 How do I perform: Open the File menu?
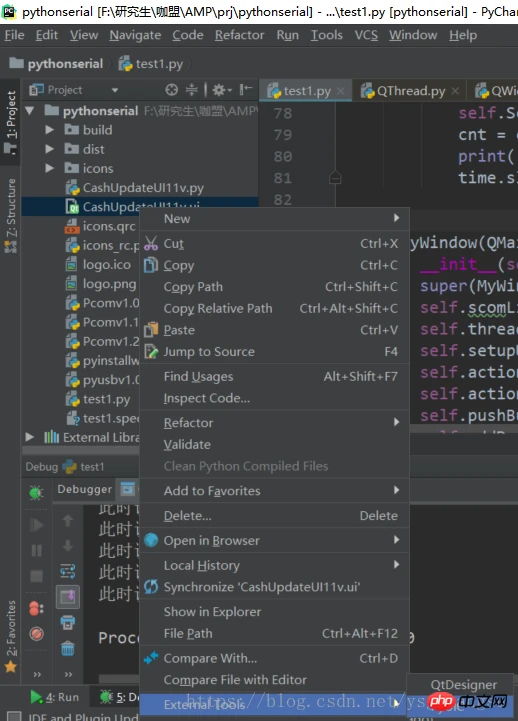pyautogui.click(x=14, y=35)
